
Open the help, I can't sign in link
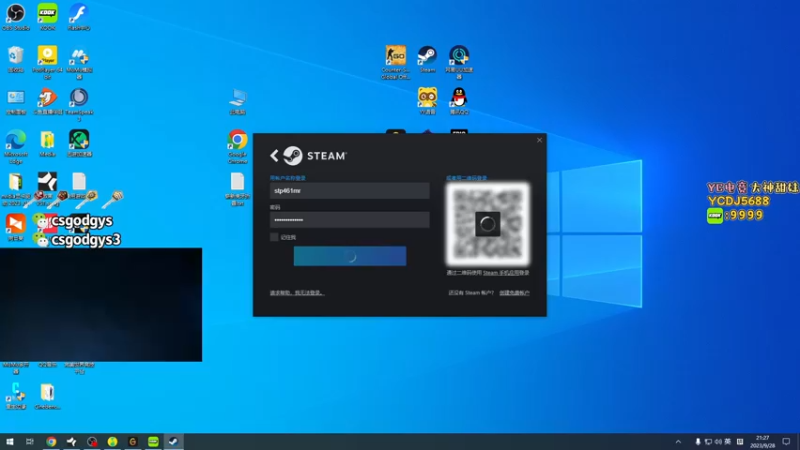click(x=297, y=293)
